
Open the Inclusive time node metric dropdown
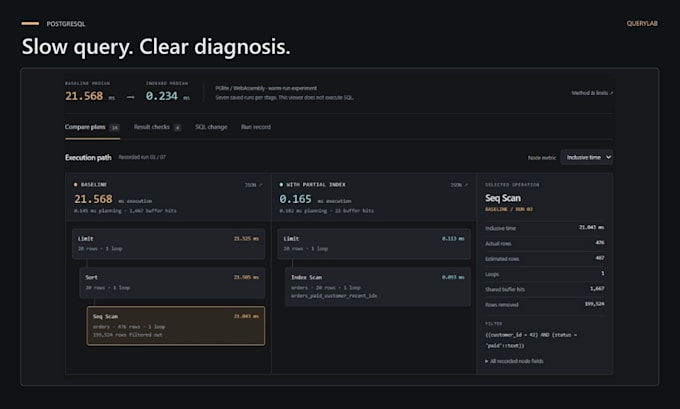pyautogui.click(x=587, y=157)
